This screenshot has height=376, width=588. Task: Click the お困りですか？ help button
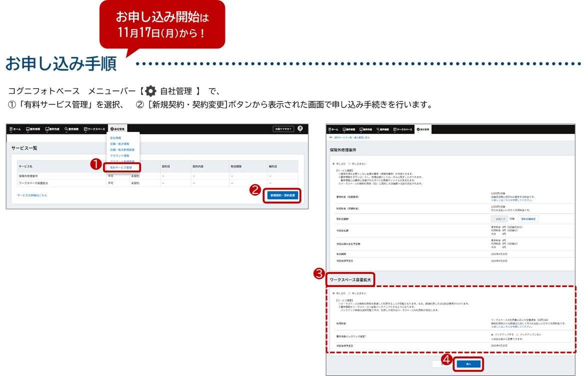(x=283, y=129)
